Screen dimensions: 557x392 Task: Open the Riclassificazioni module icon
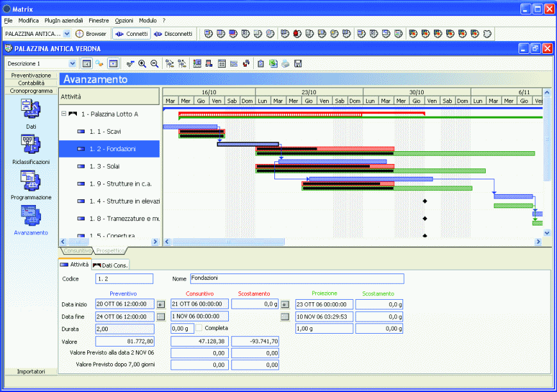point(31,144)
